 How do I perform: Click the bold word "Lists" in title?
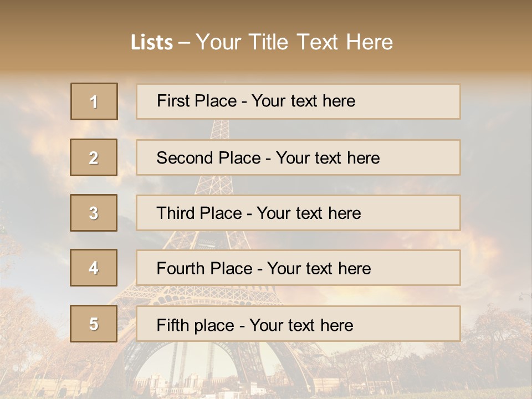click(x=151, y=43)
